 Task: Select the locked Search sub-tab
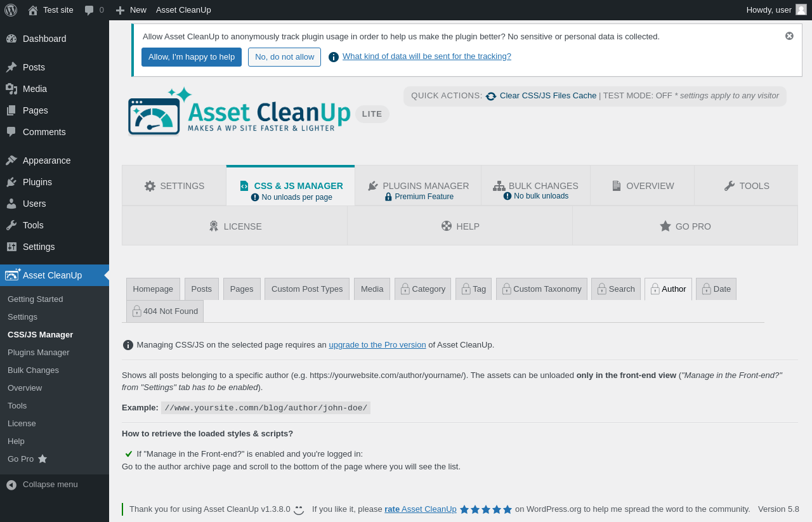click(616, 289)
